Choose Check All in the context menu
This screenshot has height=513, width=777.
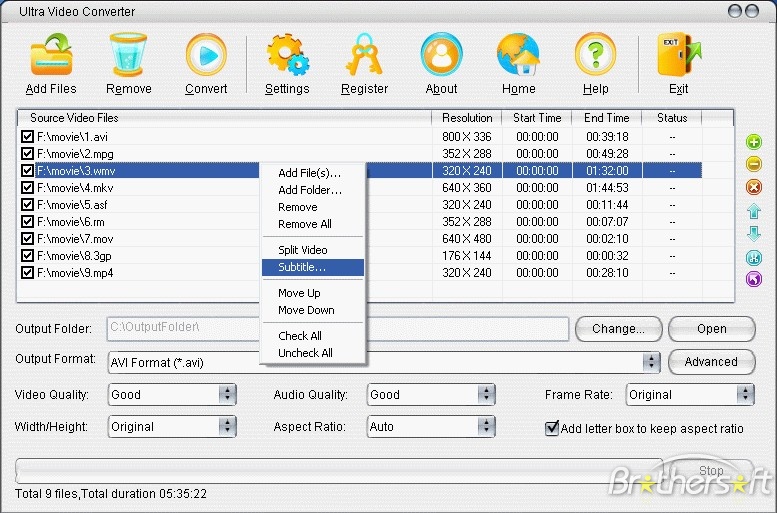[313, 336]
